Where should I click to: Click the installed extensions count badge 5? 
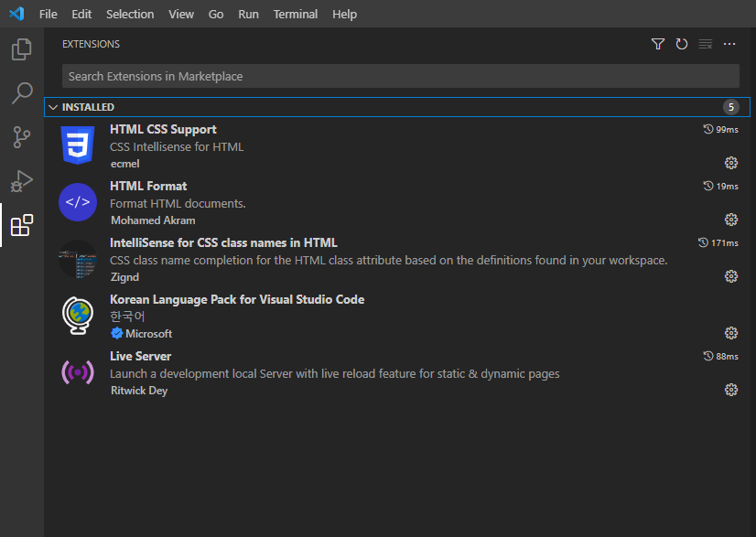tap(731, 107)
